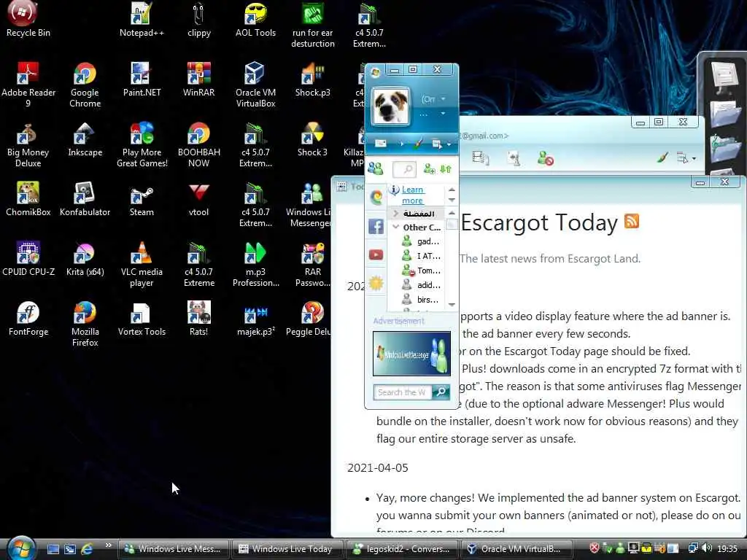This screenshot has height=560, width=747.
Task: Select the Mozilla Firefox desktop shortcut
Action: pos(85,324)
